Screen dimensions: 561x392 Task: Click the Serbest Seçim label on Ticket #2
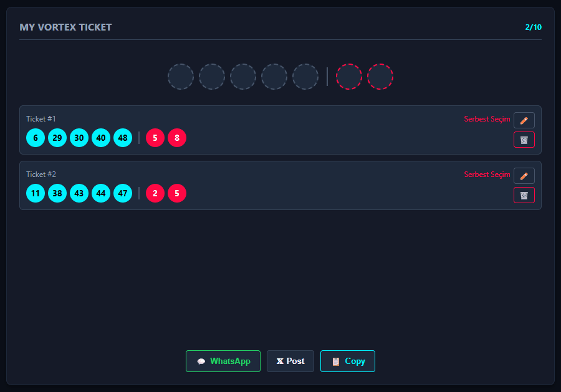pyautogui.click(x=487, y=174)
